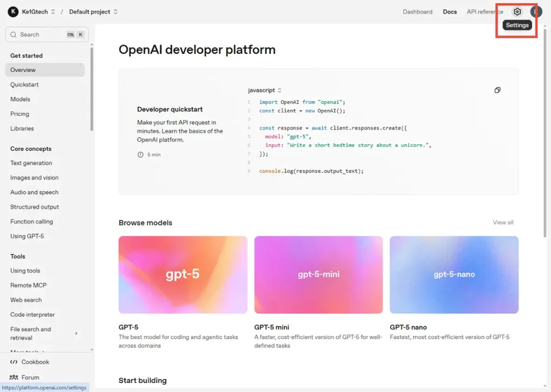Go to the Dashboard tab
This screenshot has width=551, height=392.
coord(418,12)
